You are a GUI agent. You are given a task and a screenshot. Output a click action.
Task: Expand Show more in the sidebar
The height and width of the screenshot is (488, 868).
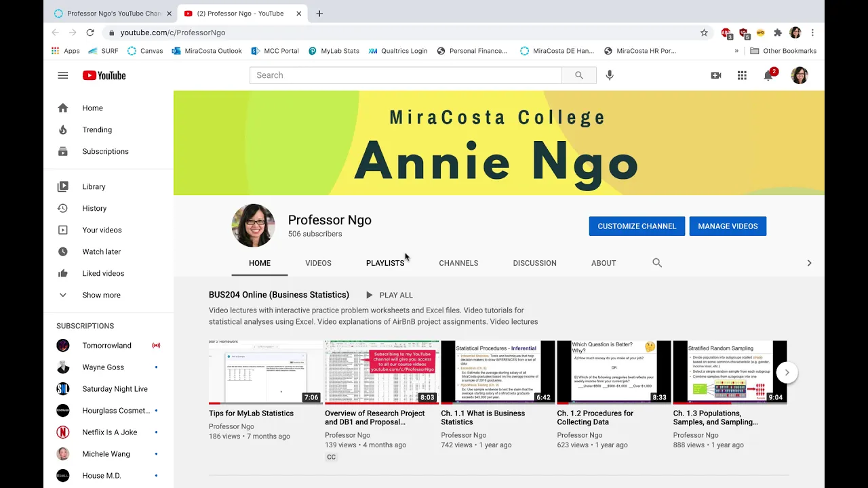click(x=108, y=295)
